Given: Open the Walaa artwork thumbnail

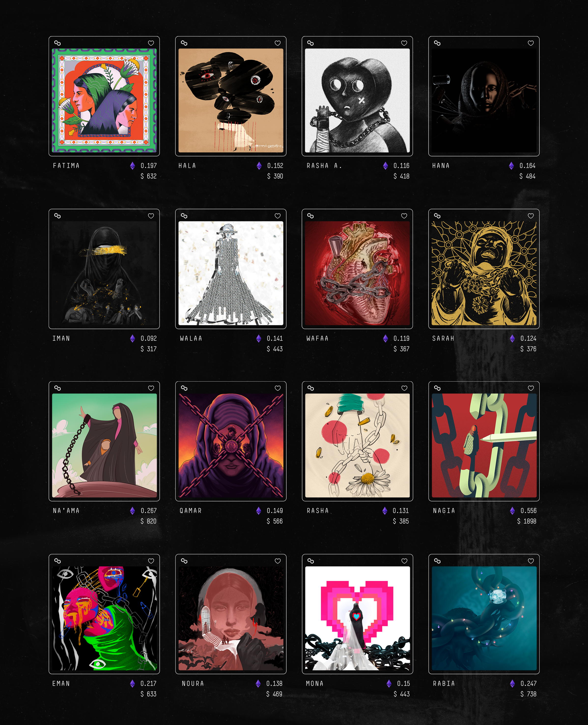Looking at the screenshot, I should (231, 273).
